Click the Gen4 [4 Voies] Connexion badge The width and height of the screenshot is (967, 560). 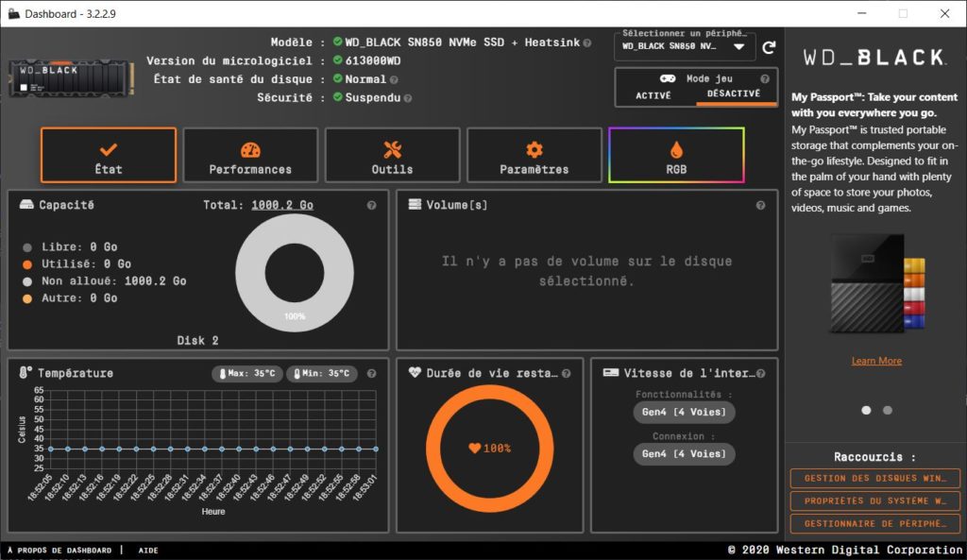coord(684,454)
